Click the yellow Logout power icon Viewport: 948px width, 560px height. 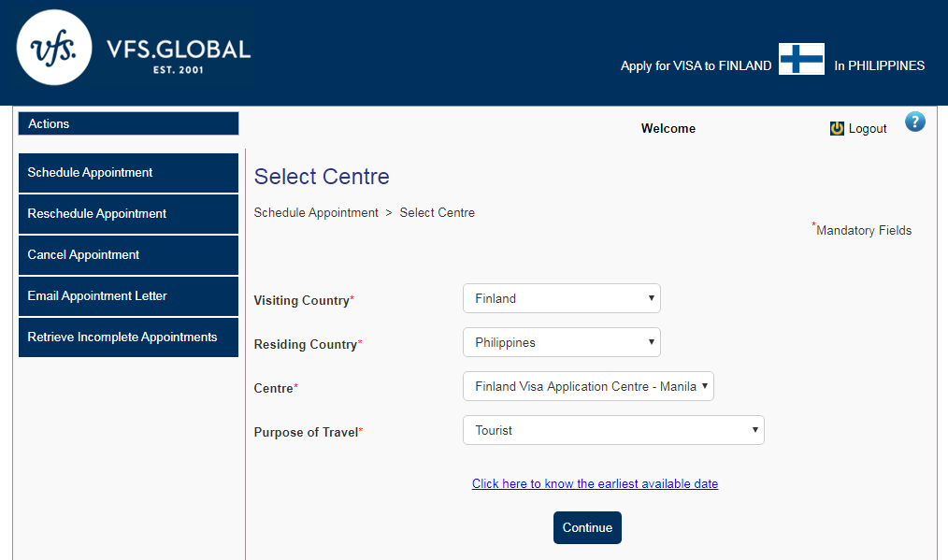(x=837, y=128)
